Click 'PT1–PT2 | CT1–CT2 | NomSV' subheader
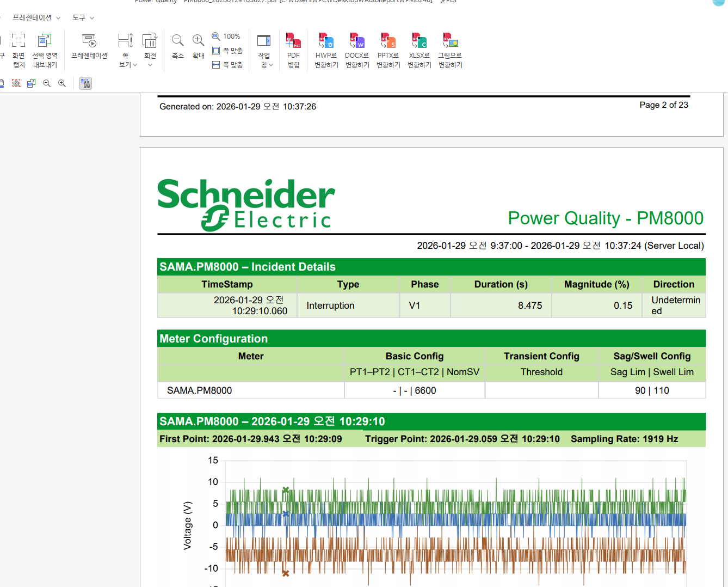 (415, 372)
